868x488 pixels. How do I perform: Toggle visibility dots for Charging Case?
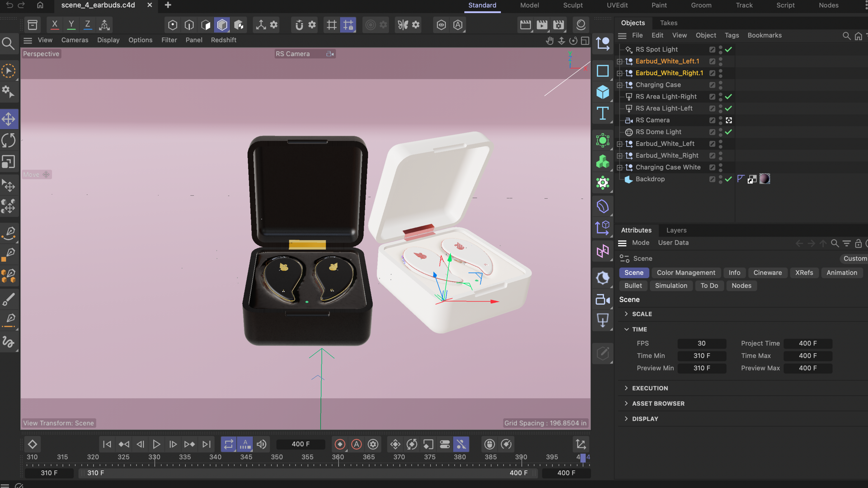point(720,85)
